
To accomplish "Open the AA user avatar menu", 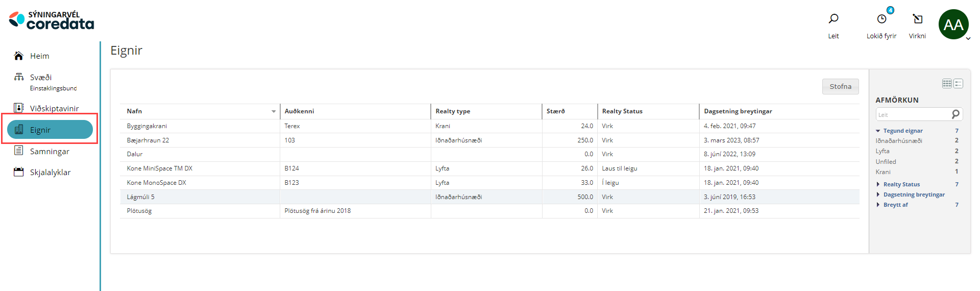I will [953, 25].
